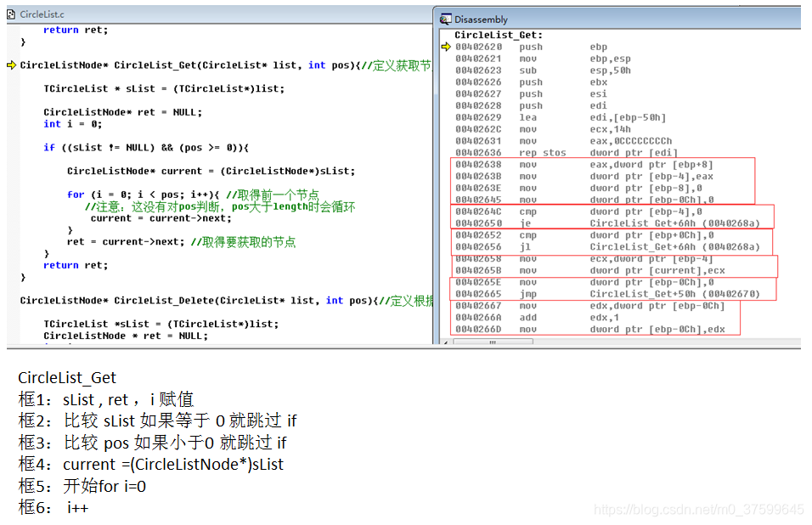Click disassembly line 00402638 'mov eax,dword ptr [ebp+8]'
Viewport: 812px width, 525px height.
point(584,165)
